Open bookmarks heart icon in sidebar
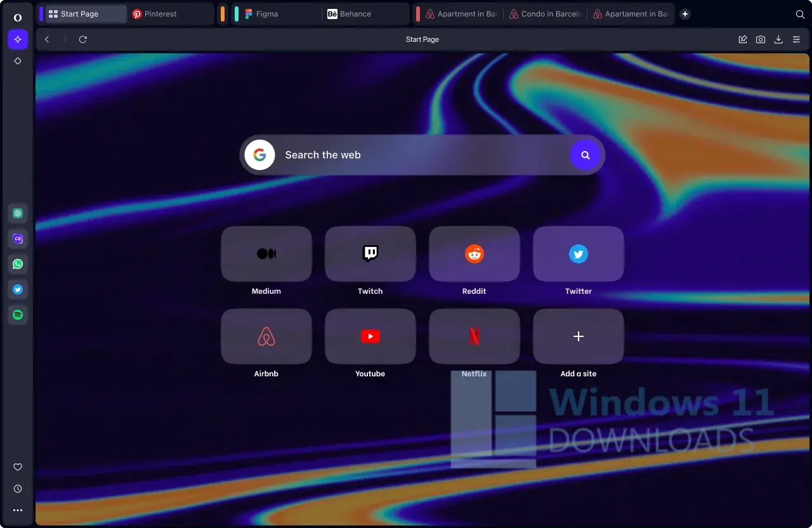Screen dimensions: 812x528 tap(18, 467)
